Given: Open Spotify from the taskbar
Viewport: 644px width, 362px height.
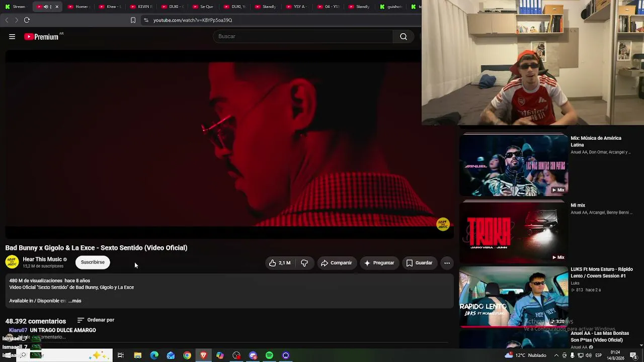Looking at the screenshot, I should pyautogui.click(x=269, y=355).
